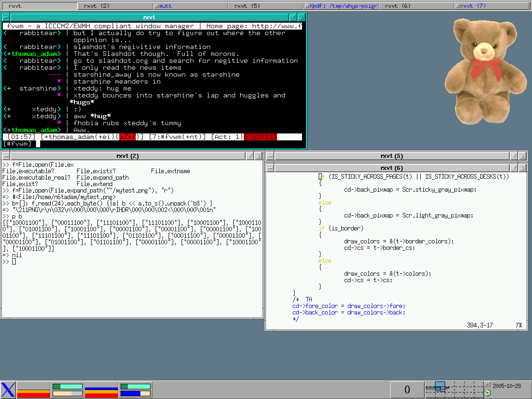Click the fvwm channel topic line
532x399 pixels.
coord(152,26)
